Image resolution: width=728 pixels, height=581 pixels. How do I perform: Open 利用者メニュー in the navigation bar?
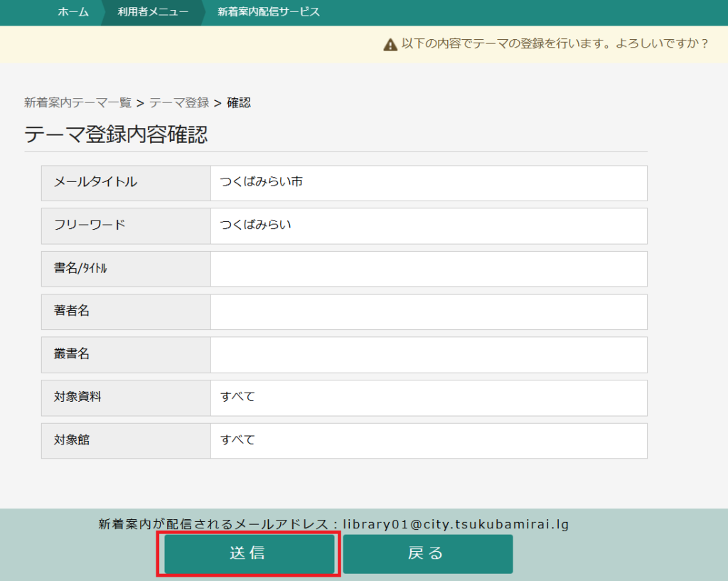[153, 12]
